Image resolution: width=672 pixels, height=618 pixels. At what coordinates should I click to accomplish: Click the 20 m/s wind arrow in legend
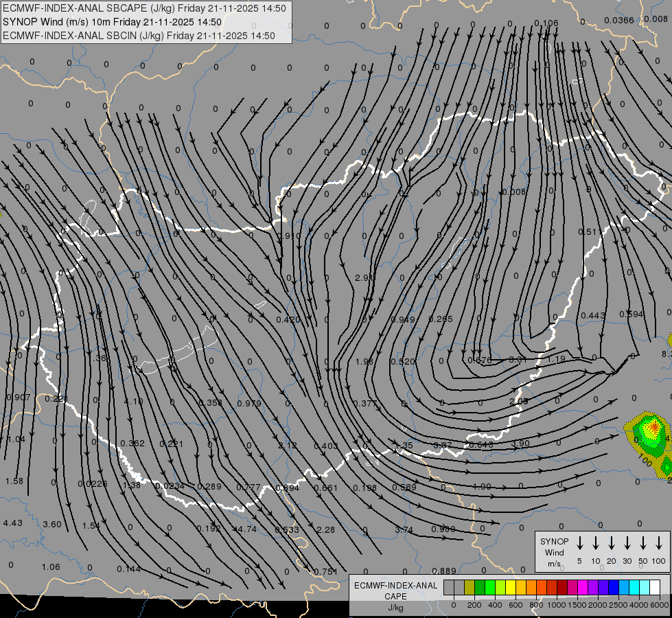(x=611, y=542)
